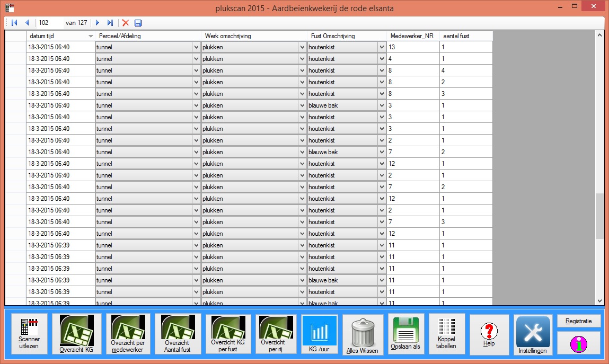
Task: Click the 'van 127' record count label
Action: click(x=76, y=23)
